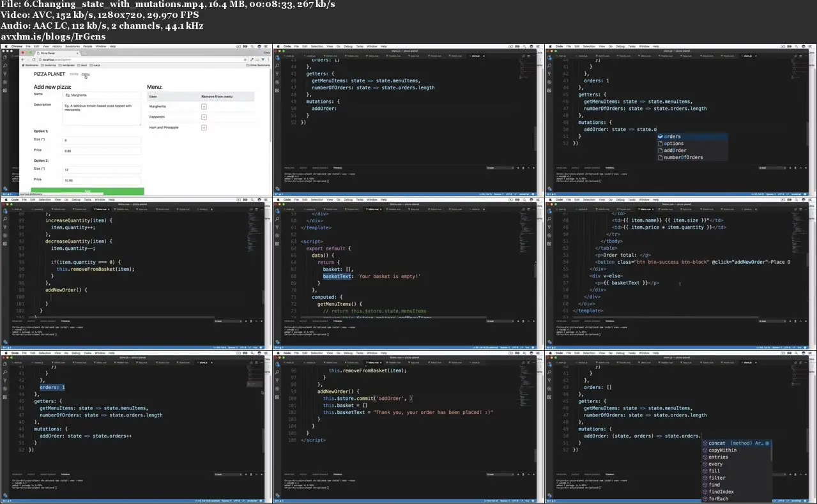Viewport: 817px width, 504px height.
Task: Click the menu link beside PIZZA PLANET
Action: coord(86,74)
